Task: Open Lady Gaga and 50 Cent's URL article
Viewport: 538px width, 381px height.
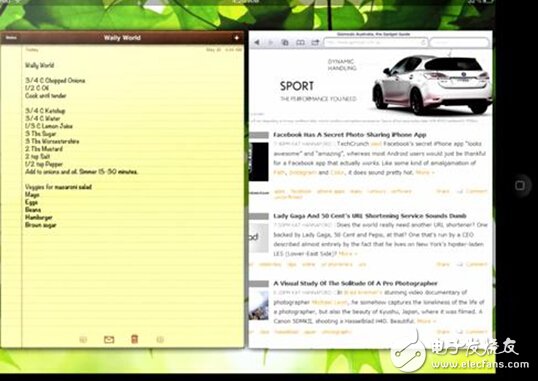Action: point(370,216)
